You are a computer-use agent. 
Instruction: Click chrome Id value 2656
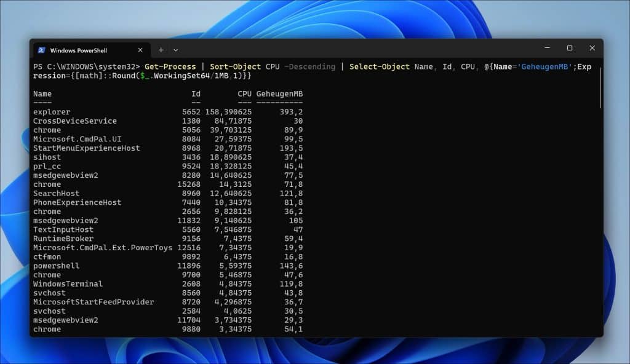191,212
